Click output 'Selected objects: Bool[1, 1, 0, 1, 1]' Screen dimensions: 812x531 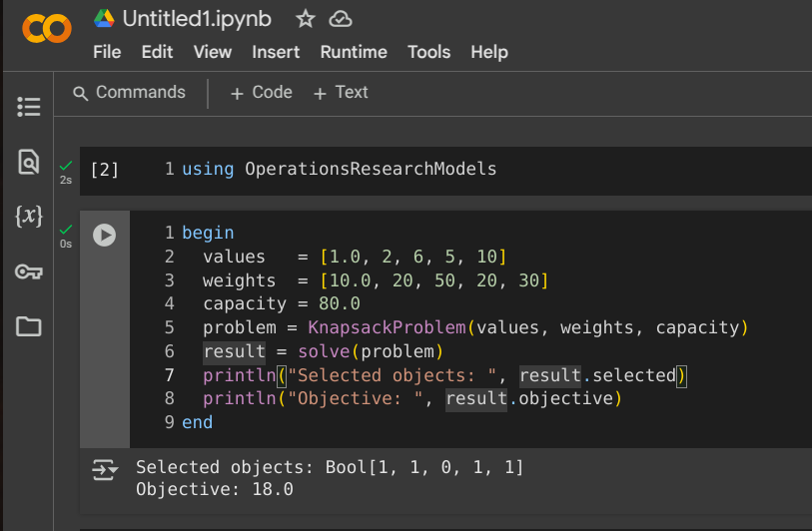tap(330, 467)
